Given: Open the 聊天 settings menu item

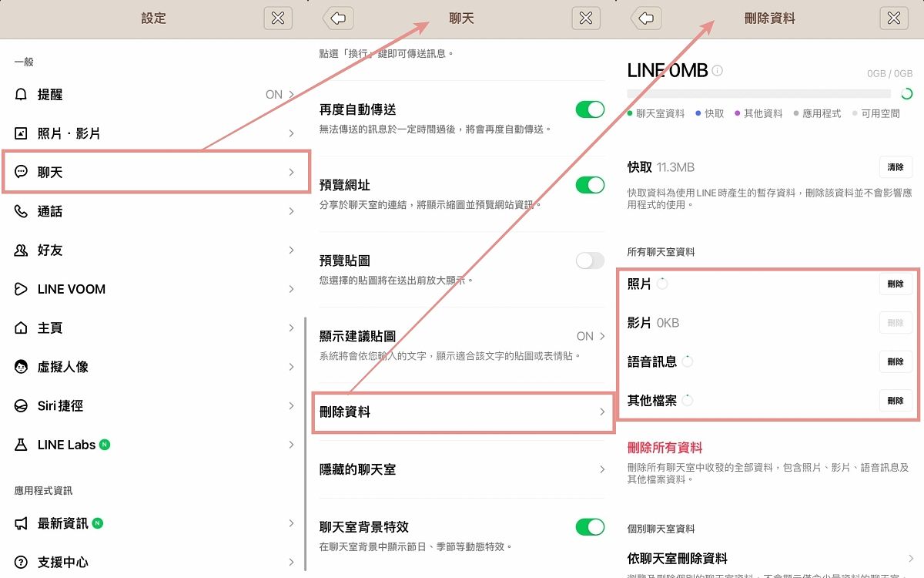Looking at the screenshot, I should coord(156,172).
